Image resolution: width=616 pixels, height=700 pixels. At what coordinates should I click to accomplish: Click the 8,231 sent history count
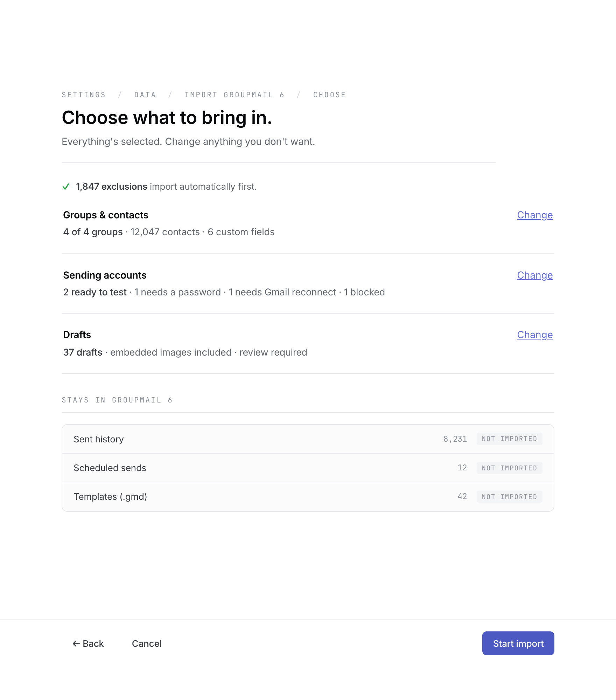coord(455,439)
